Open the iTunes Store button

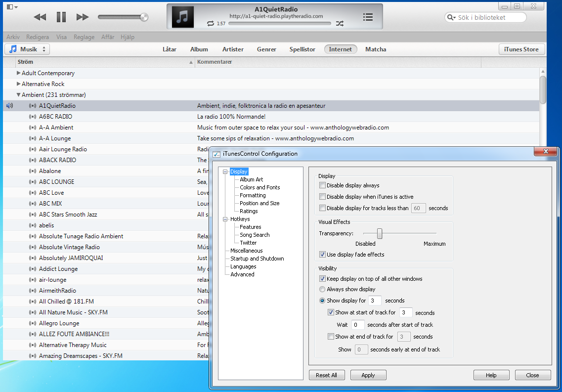tap(521, 49)
